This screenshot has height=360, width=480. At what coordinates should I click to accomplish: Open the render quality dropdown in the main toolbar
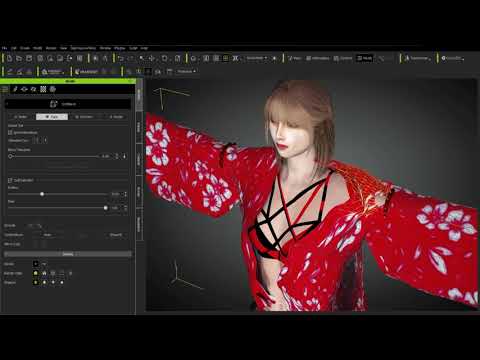coord(257,58)
